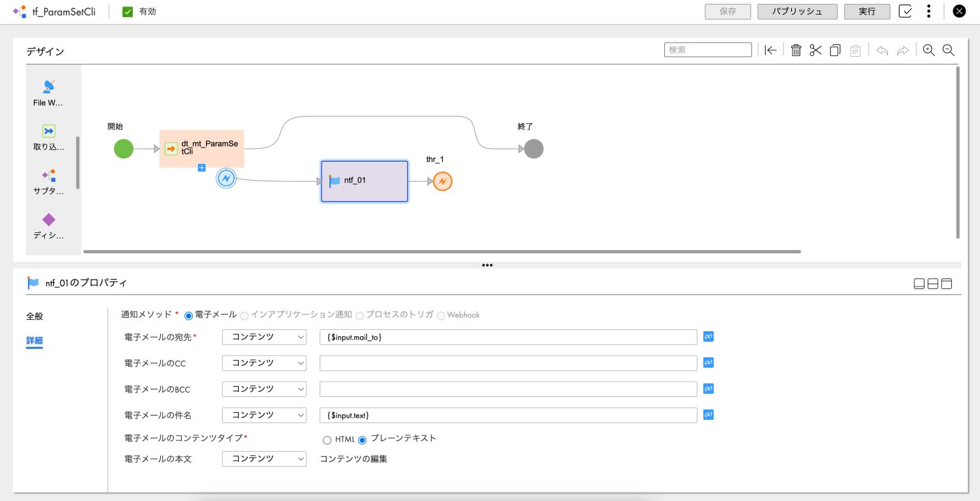Select the File Watcher connector in sidebar
980x501 pixels.
click(x=48, y=92)
